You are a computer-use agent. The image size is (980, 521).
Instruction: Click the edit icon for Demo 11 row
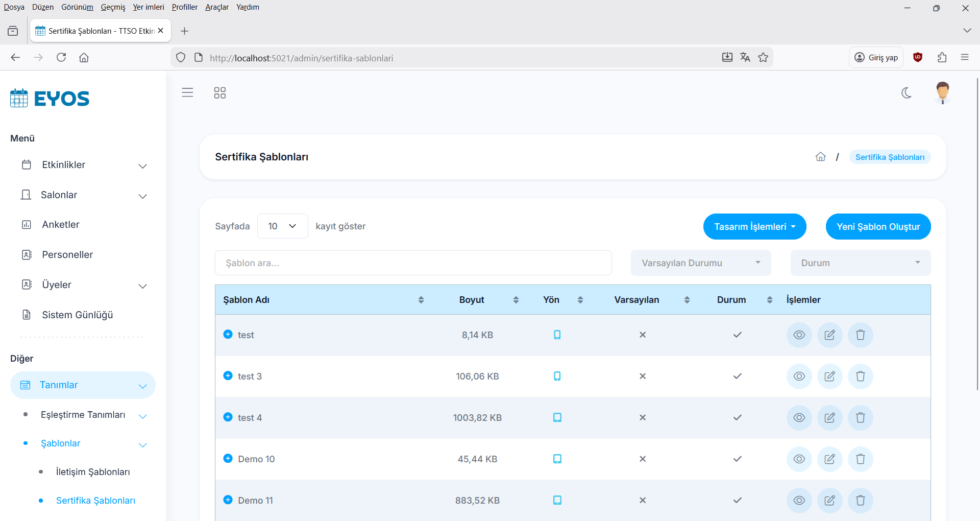tap(829, 501)
